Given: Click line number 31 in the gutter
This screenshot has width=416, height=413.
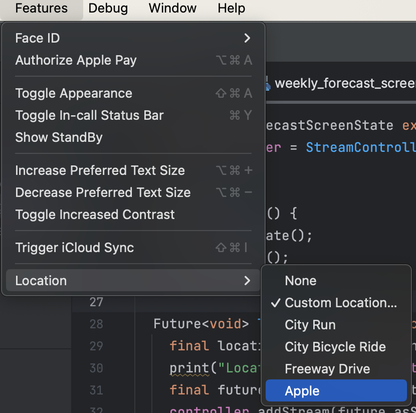Looking at the screenshot, I should [x=96, y=390].
